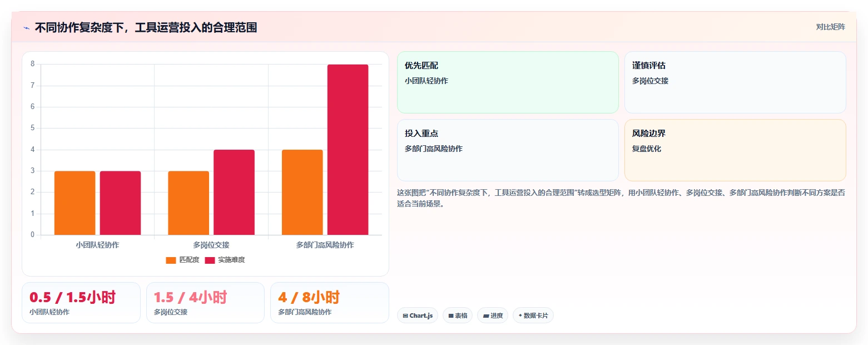
Task: Click the red 实施难度 legend swatch
Action: coord(210,260)
